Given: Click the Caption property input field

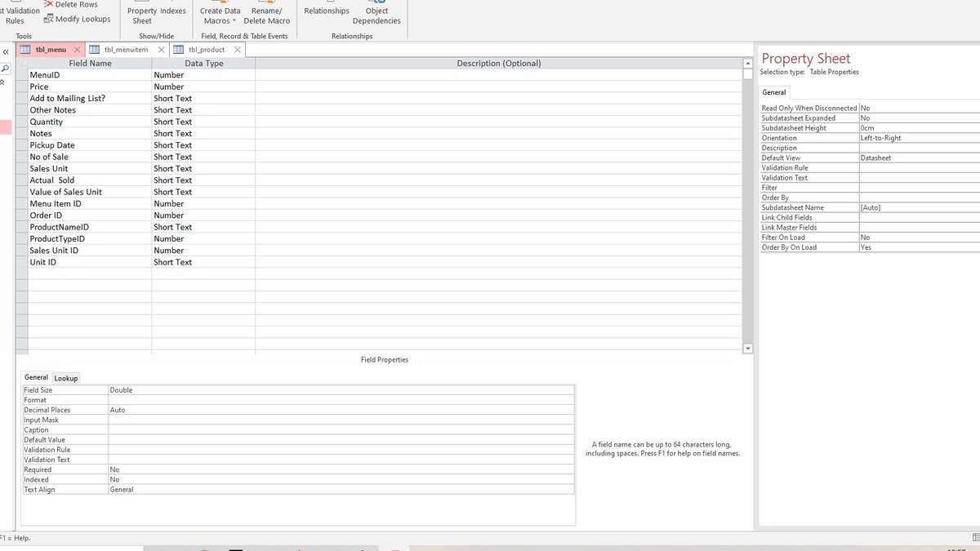Looking at the screenshot, I should point(341,429).
